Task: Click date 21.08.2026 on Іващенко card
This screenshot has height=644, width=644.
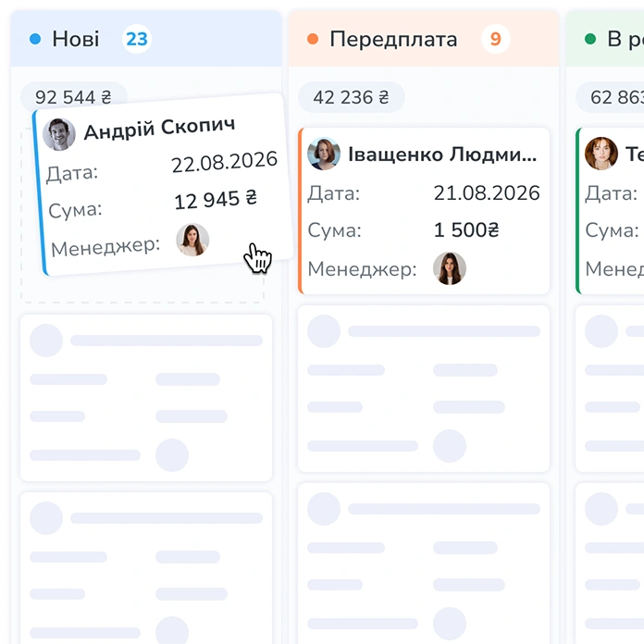Action: click(487, 193)
